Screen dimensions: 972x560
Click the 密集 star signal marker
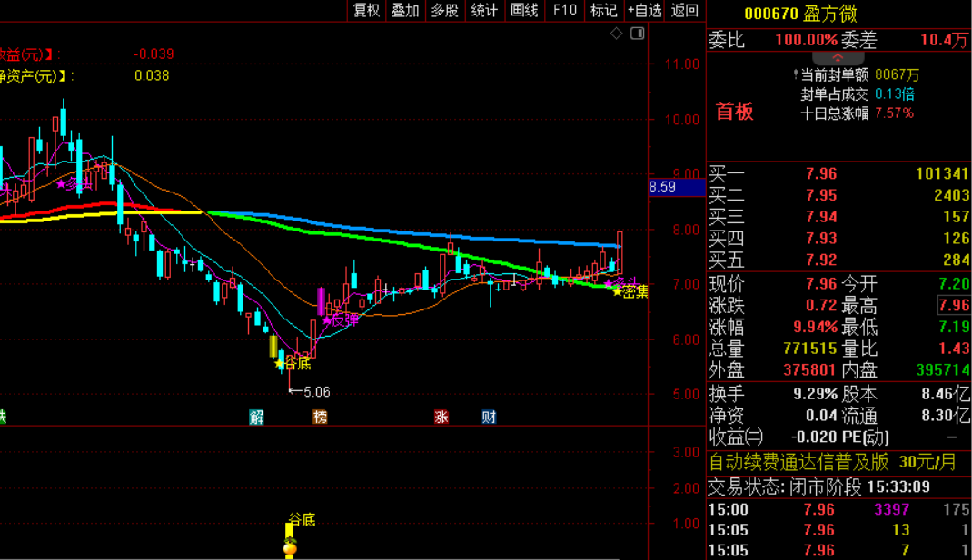point(630,291)
